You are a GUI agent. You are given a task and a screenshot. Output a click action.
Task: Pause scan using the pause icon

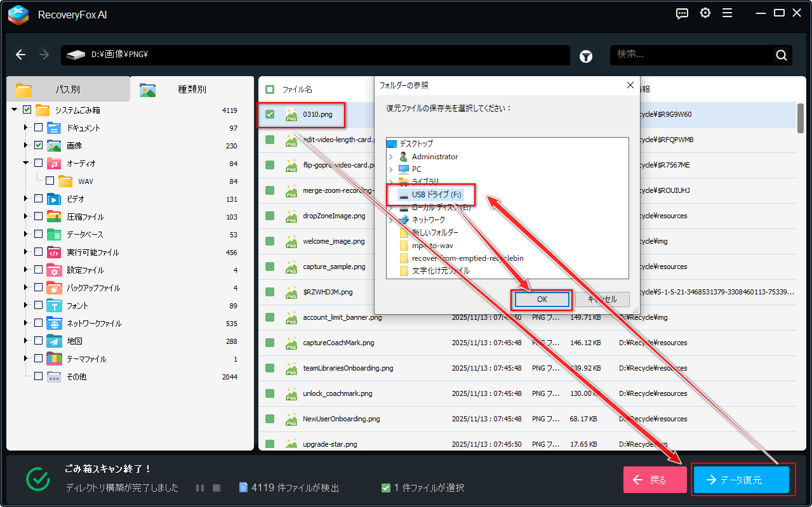[200, 488]
